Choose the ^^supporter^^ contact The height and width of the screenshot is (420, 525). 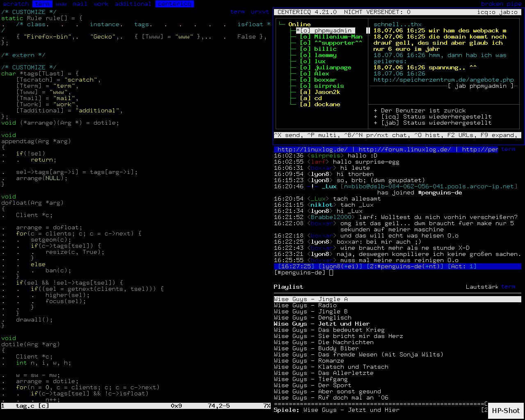pos(338,43)
